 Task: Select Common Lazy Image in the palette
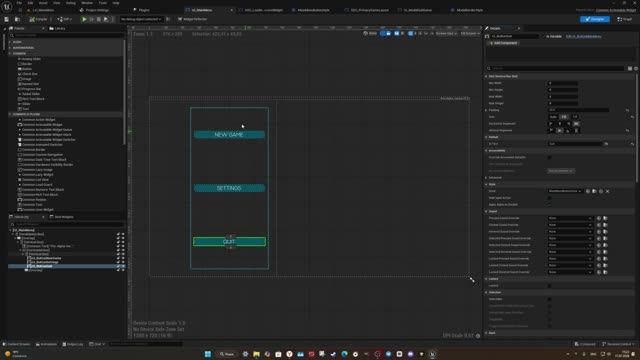tap(37, 170)
